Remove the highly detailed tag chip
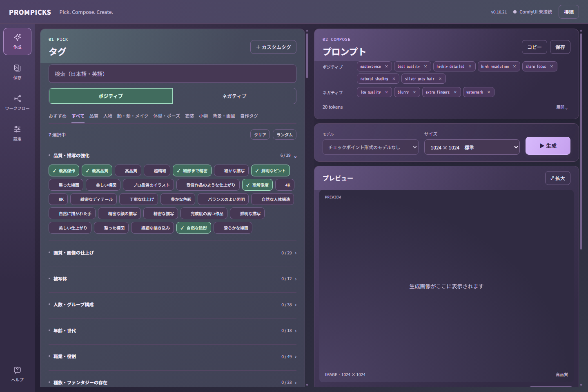This screenshot has width=588, height=392. pos(470,67)
